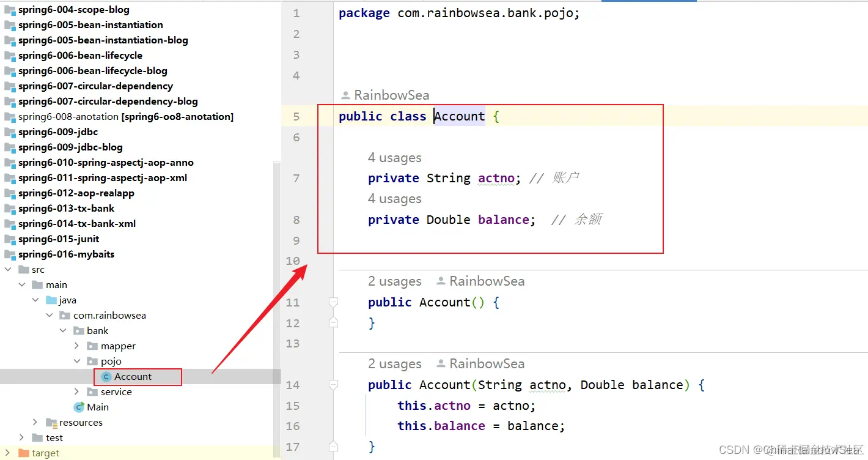Viewport: 868px width, 460px height.
Task: Click the Account class file icon
Action: click(x=106, y=377)
